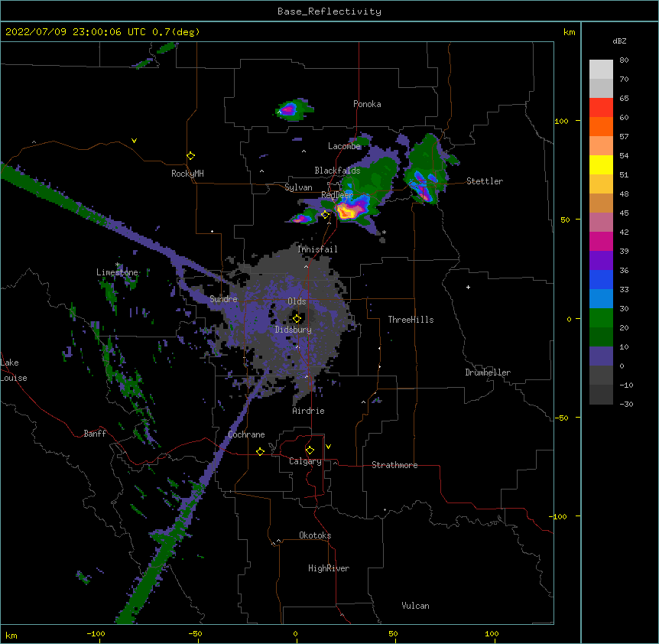Screen dimensions: 659x644
Task: Click the white plus marker north of Drumheller
Action: [x=468, y=287]
